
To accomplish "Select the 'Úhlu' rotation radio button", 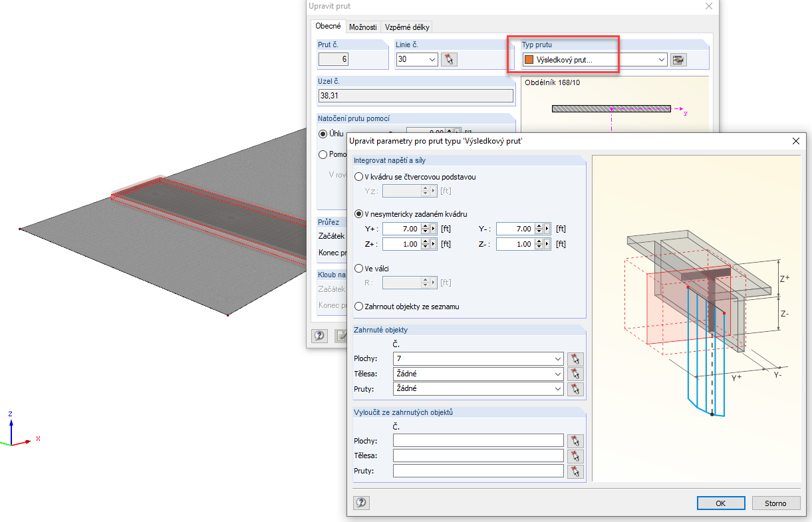I will tap(323, 134).
